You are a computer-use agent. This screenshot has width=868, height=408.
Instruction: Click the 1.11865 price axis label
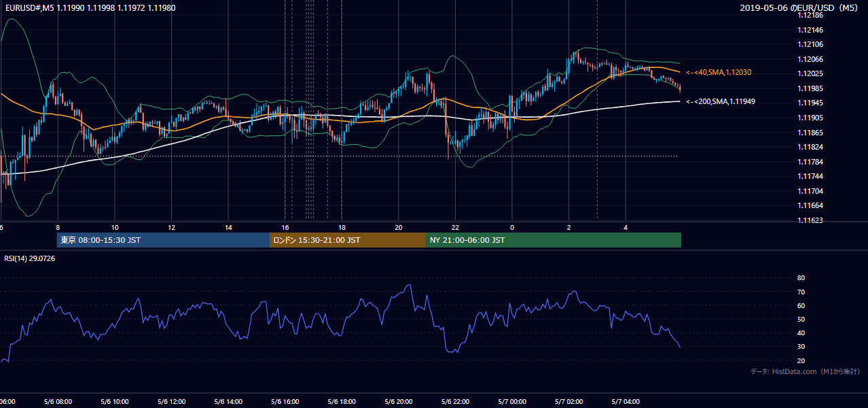click(810, 133)
